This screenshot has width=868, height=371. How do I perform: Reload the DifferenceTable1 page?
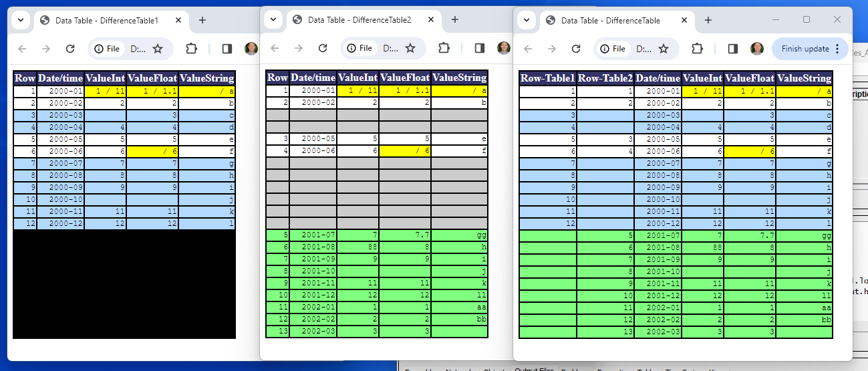coord(70,49)
